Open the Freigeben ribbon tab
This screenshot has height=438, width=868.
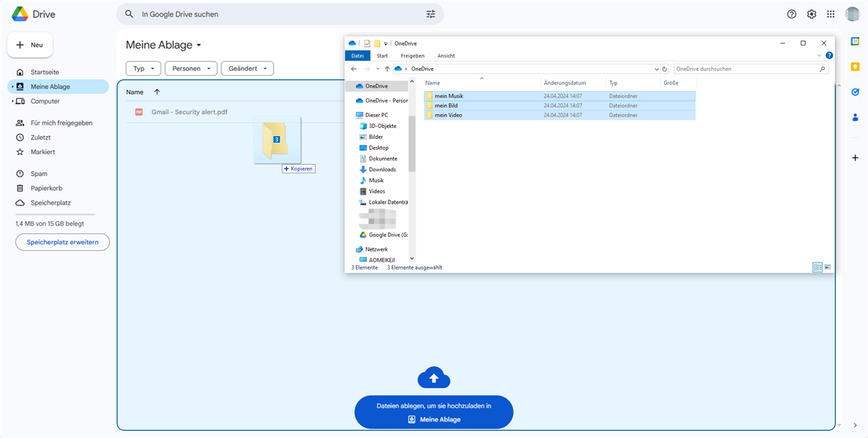[412, 56]
